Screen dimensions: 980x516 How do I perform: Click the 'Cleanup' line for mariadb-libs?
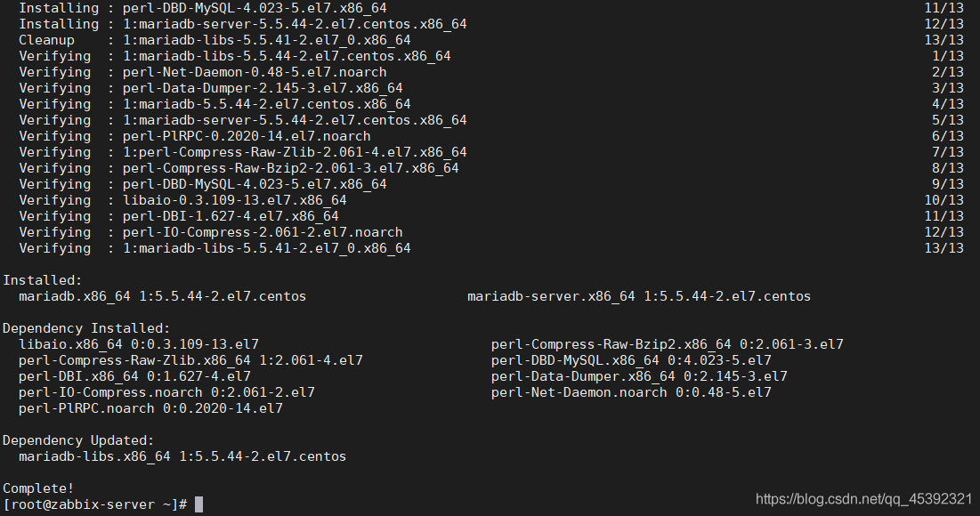(x=215, y=40)
